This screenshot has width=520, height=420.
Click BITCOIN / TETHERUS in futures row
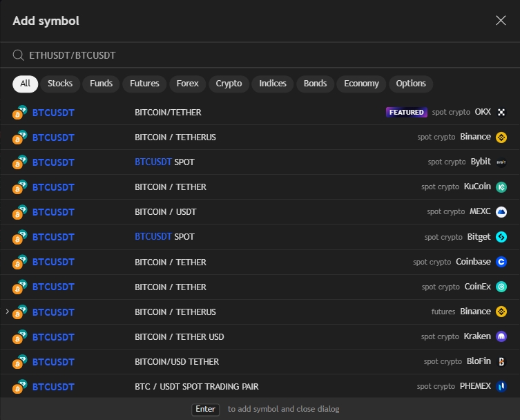175,312
